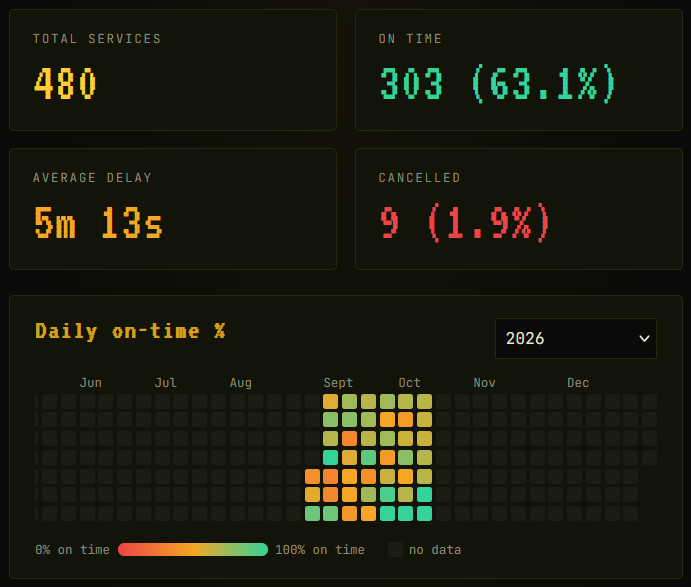Click the TOTAL SERVICES card label
691x587 pixels.
coord(97,39)
